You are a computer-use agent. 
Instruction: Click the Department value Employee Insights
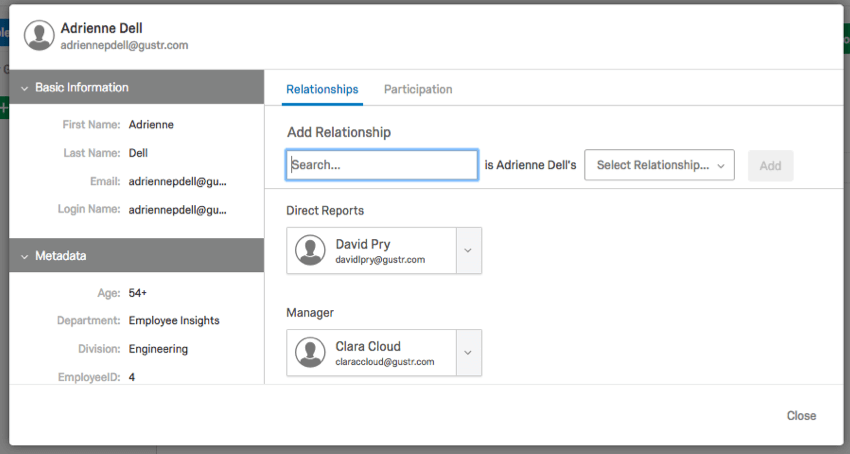point(174,321)
